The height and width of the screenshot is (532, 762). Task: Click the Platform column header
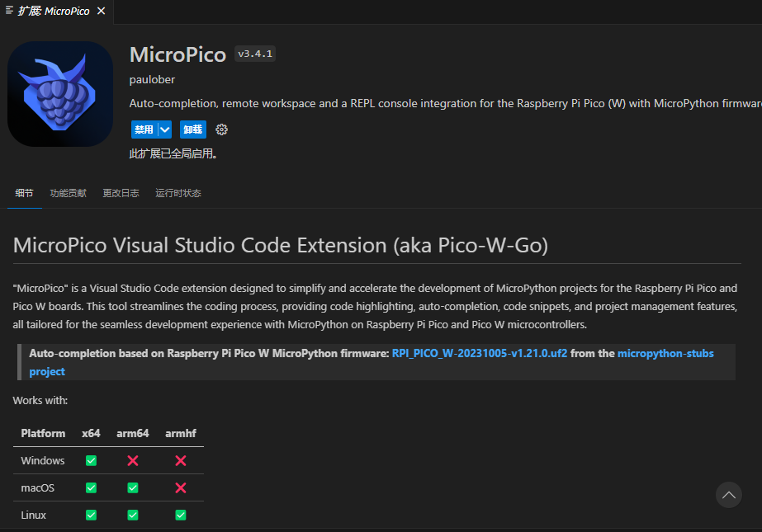[43, 434]
